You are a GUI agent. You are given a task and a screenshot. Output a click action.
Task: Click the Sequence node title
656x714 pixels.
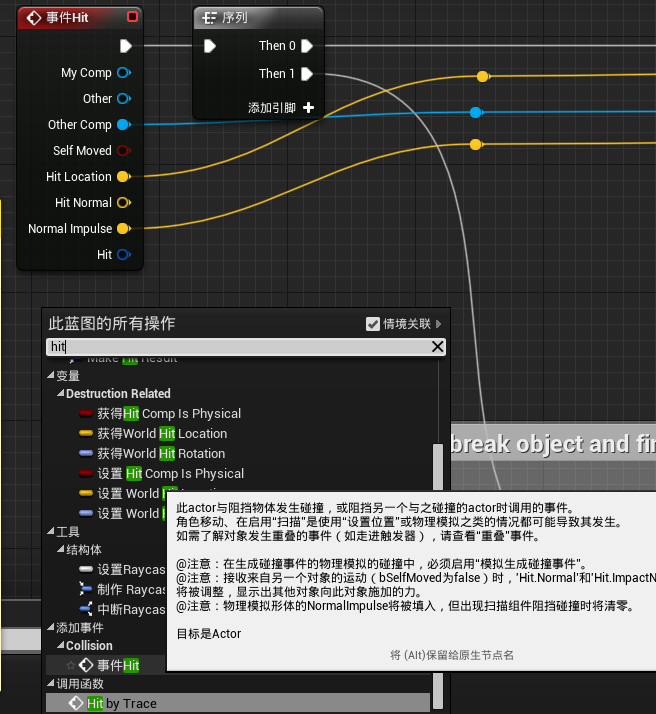click(235, 18)
